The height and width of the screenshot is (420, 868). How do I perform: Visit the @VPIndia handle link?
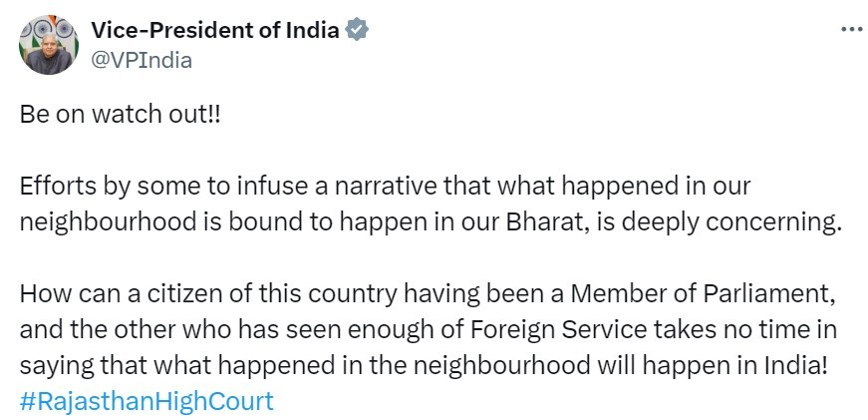pos(141,60)
